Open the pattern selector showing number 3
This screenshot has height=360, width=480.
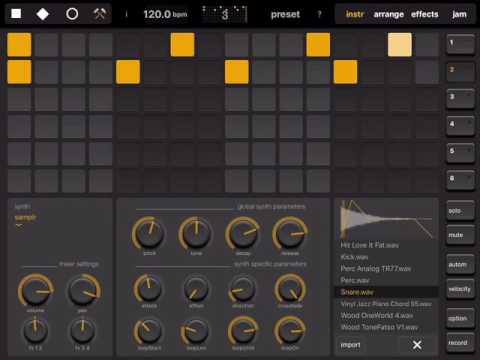[x=225, y=14]
